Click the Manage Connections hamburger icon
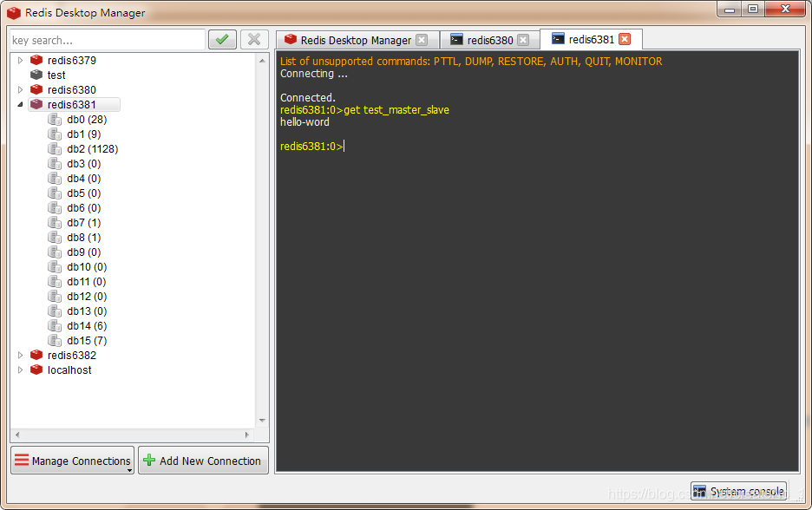Viewport: 812px width, 510px height. (x=22, y=460)
